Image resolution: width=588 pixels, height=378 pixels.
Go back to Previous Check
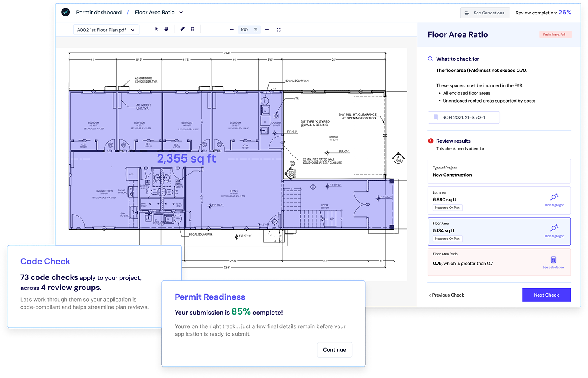click(446, 295)
